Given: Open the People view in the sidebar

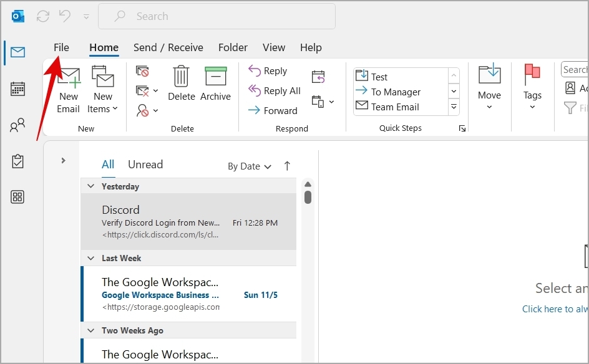Looking at the screenshot, I should coord(17,125).
